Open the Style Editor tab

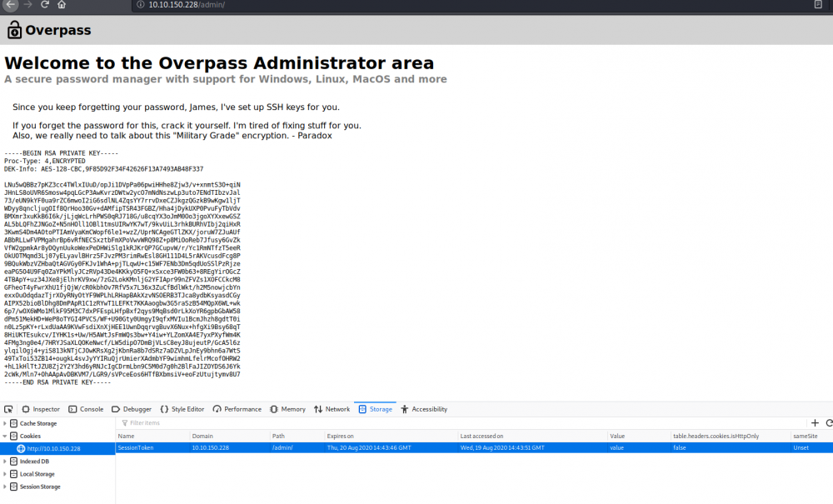pyautogui.click(x=182, y=409)
